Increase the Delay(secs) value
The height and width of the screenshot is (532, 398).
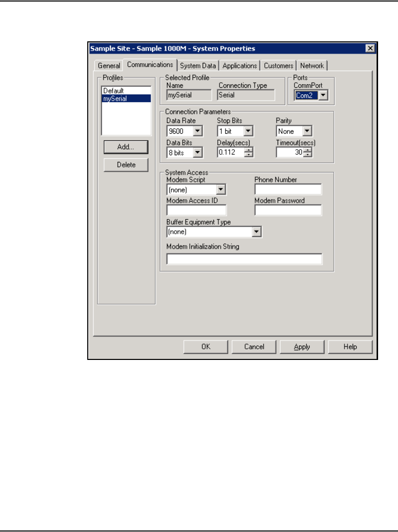click(249, 150)
